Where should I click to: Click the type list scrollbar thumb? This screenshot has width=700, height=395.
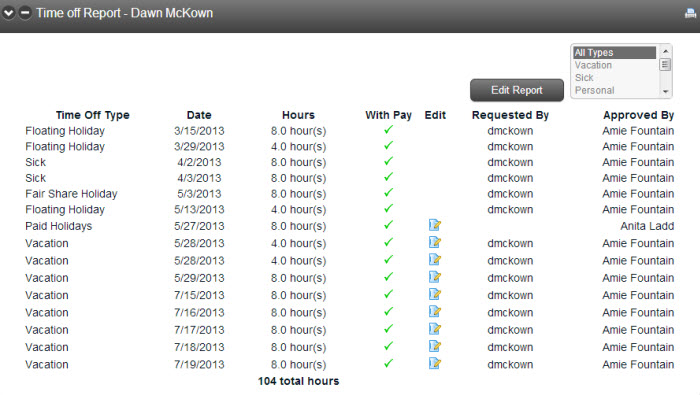(x=666, y=65)
